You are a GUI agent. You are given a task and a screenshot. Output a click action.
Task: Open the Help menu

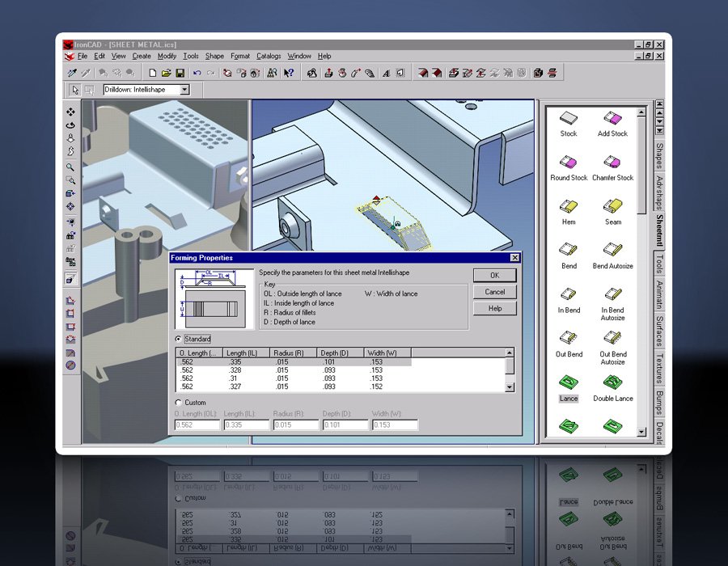[324, 56]
